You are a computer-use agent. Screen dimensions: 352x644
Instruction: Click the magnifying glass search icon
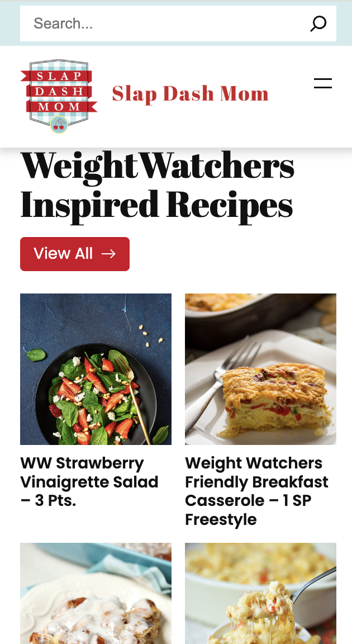coord(318,23)
